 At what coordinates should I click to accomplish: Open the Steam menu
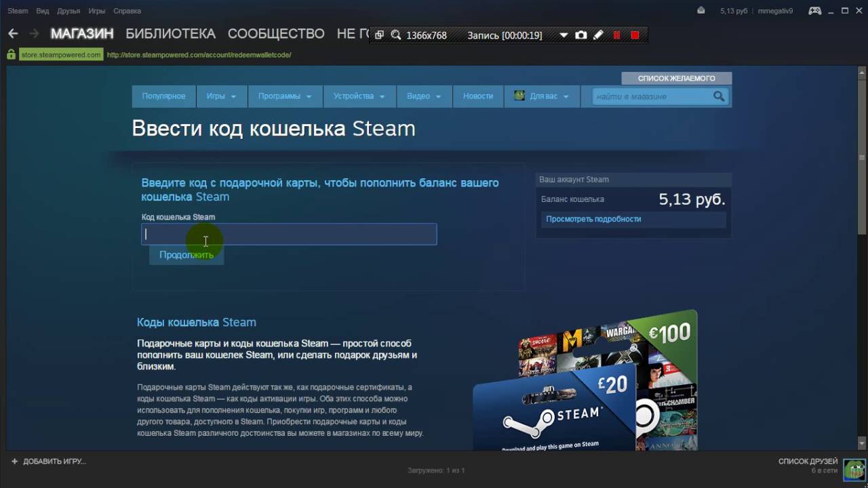tap(18, 11)
